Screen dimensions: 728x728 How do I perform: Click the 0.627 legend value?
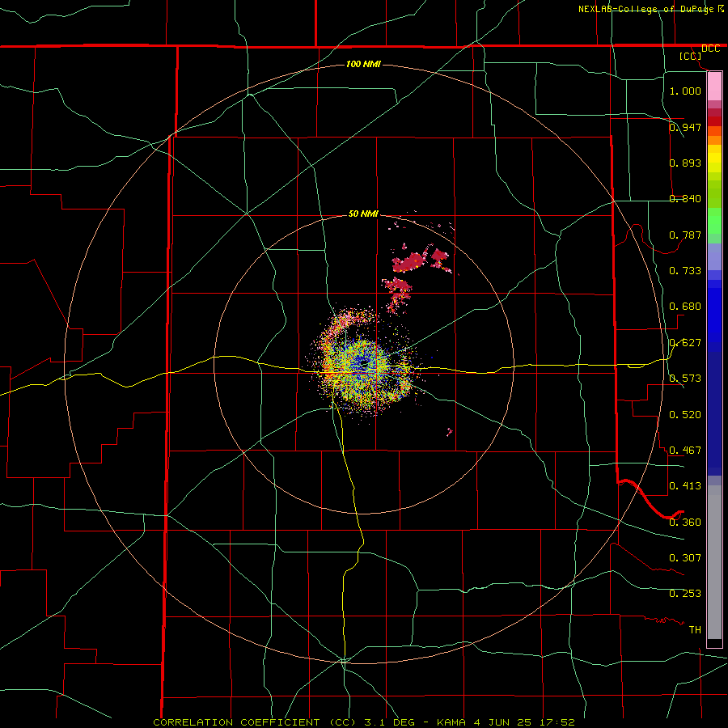(x=685, y=343)
